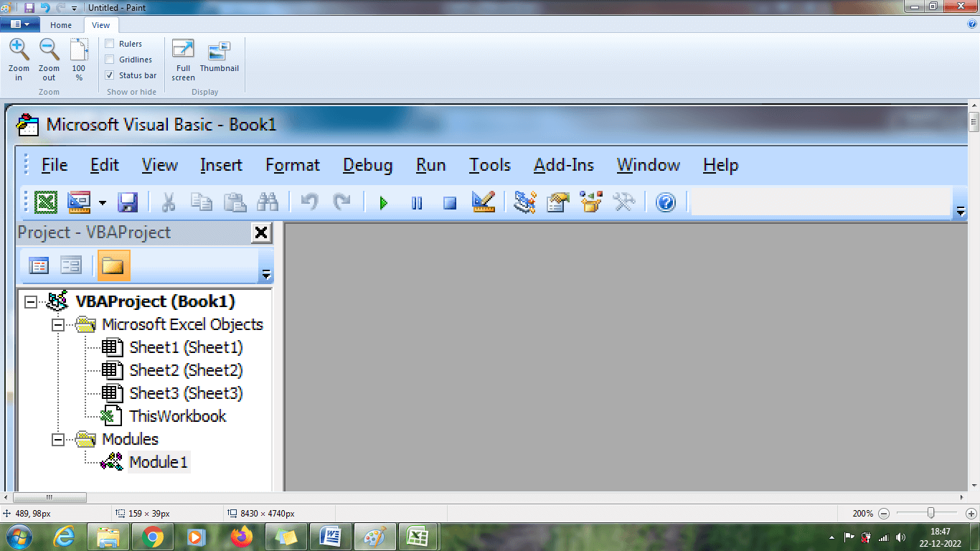Close the Project - VBAProject panel

(261, 232)
